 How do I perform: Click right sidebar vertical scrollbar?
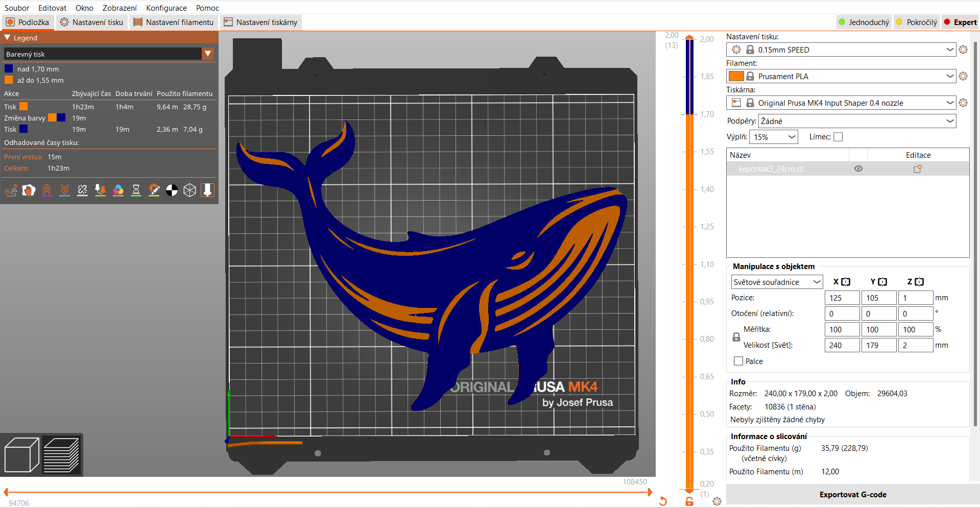tap(975, 235)
